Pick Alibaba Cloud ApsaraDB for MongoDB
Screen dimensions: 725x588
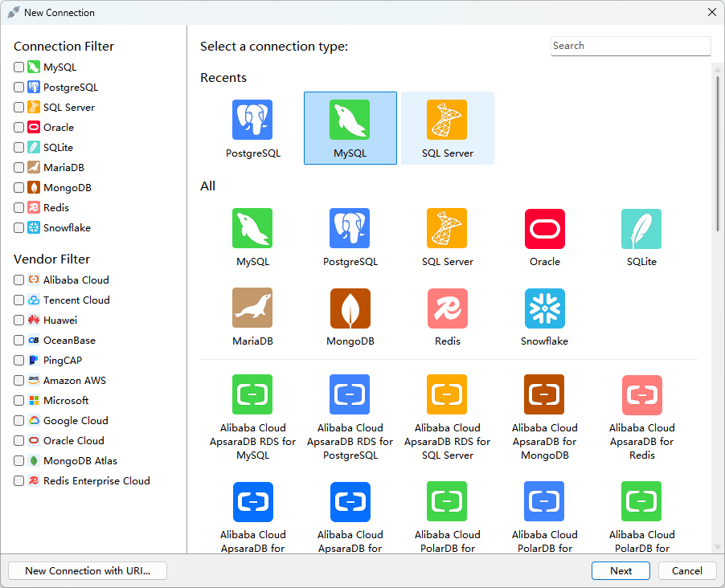[544, 394]
